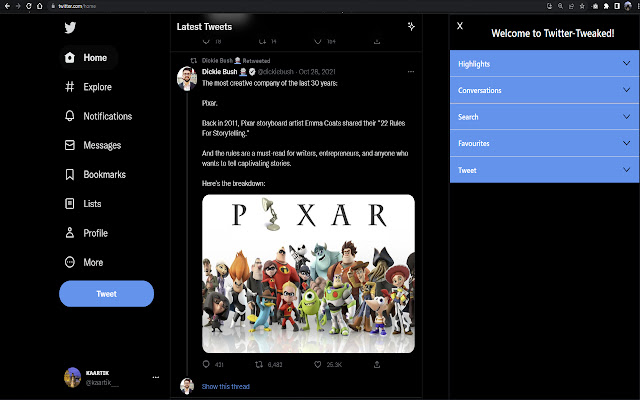Click the sparkle Latest Tweets icon
The height and width of the screenshot is (400, 640).
point(411,27)
